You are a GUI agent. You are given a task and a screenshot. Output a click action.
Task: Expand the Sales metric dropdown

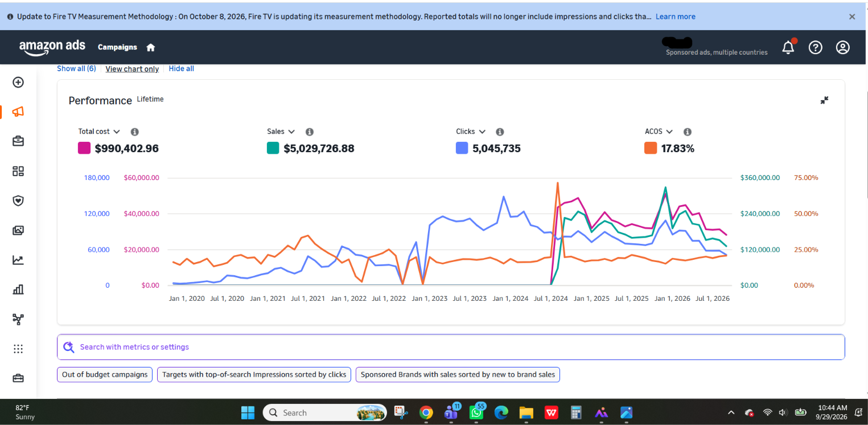[x=281, y=132]
